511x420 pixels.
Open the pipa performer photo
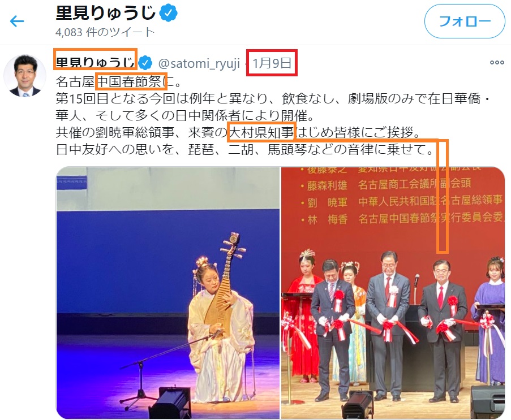[x=168, y=293]
